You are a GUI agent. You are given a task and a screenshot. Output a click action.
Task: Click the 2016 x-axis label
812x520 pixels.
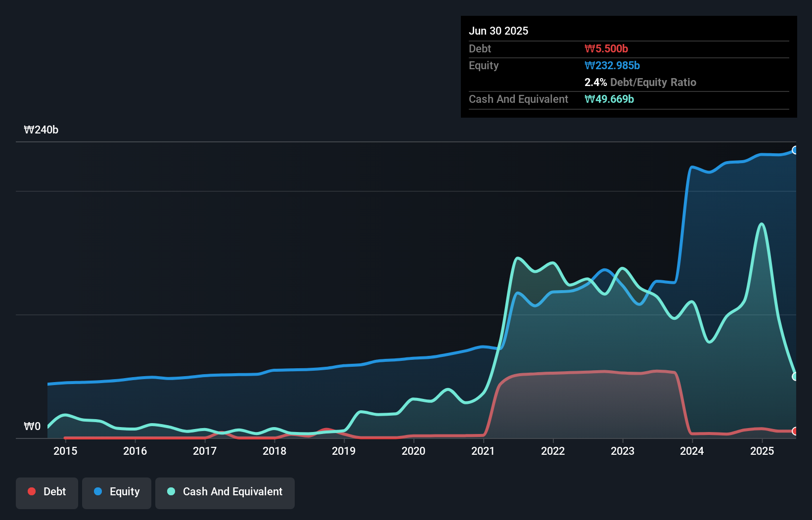point(135,451)
